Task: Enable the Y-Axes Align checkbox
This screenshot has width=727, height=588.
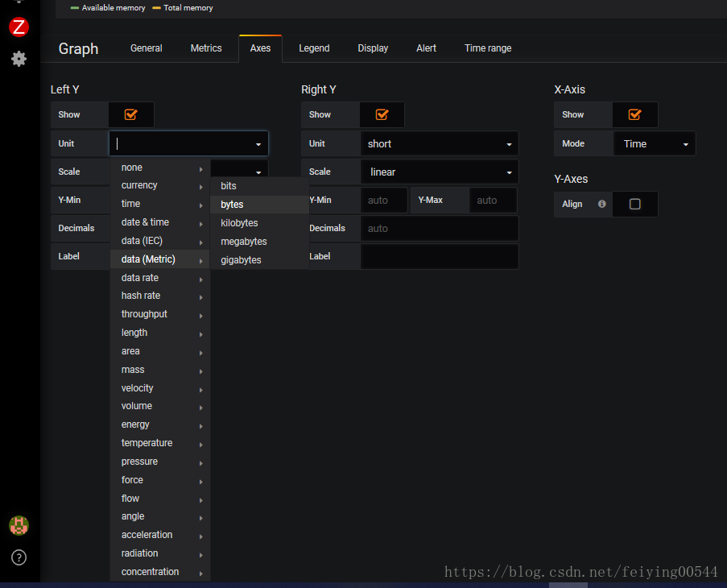Action: [x=634, y=204]
